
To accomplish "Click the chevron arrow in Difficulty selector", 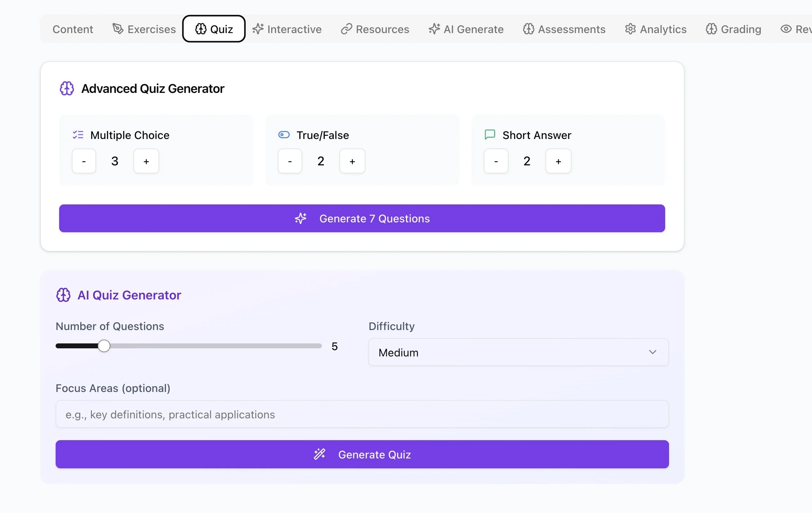I will (652, 352).
